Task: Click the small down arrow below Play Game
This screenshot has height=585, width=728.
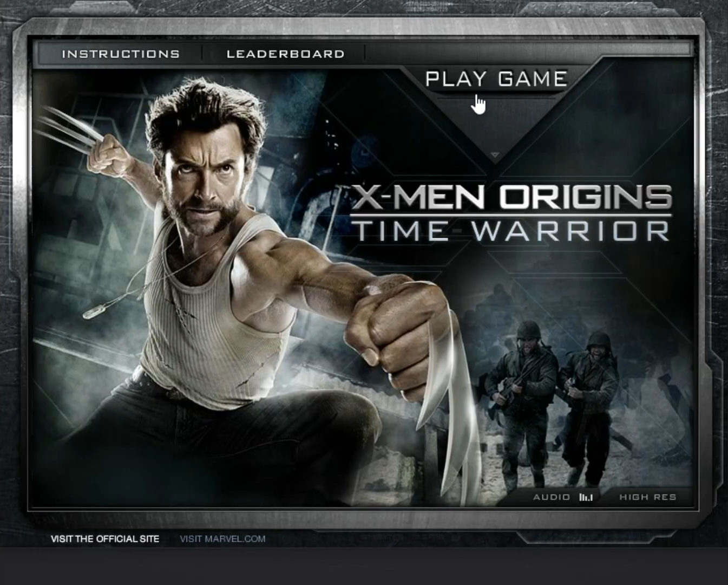Action: click(x=495, y=155)
